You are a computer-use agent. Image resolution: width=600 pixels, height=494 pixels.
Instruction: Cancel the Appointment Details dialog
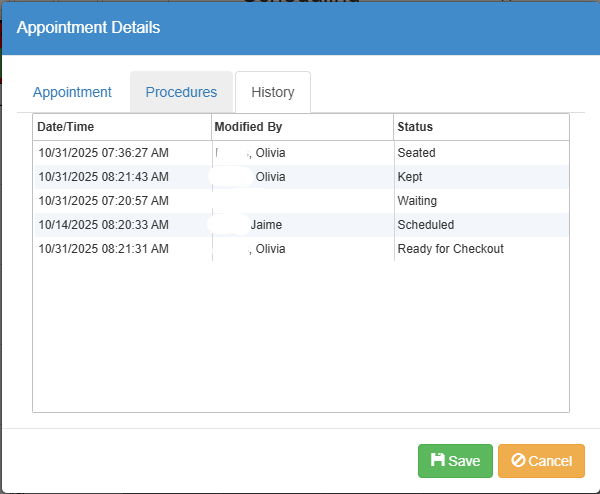[541, 461]
